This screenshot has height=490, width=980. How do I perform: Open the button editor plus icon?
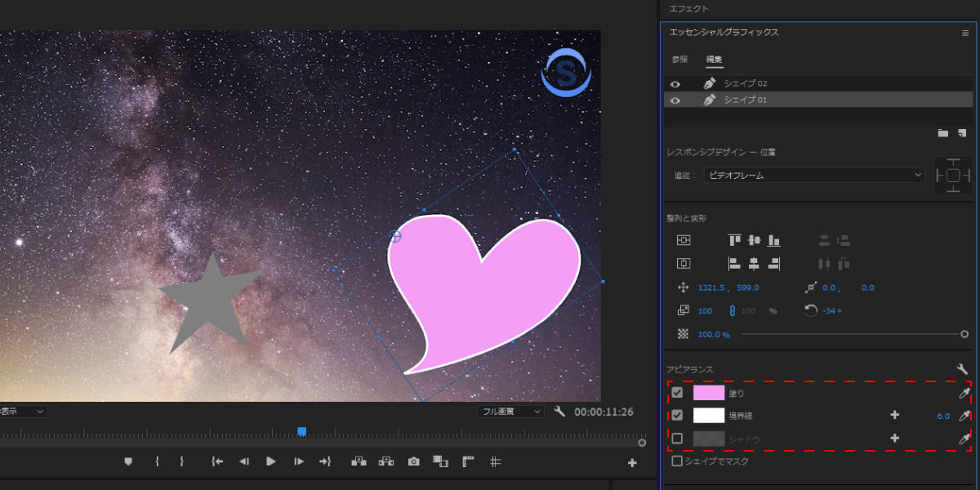[631, 463]
